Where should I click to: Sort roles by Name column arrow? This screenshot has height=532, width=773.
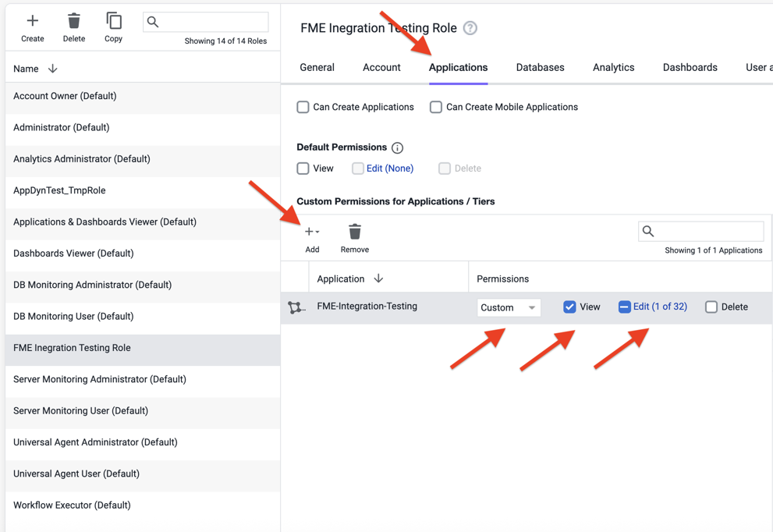(x=53, y=69)
